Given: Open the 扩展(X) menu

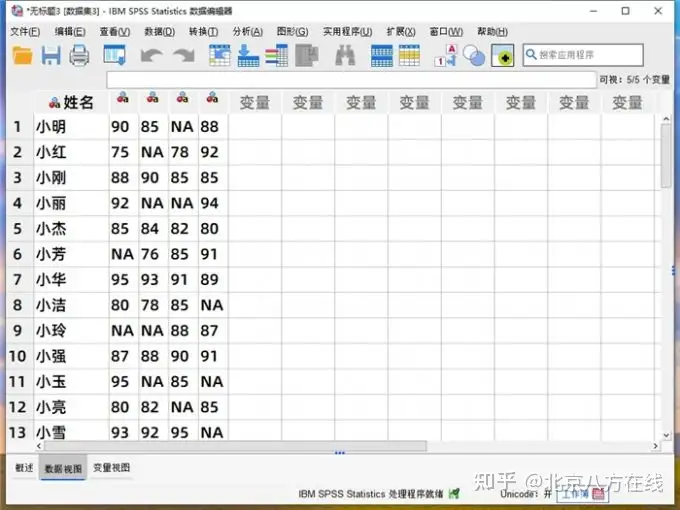Looking at the screenshot, I should coord(401,32).
